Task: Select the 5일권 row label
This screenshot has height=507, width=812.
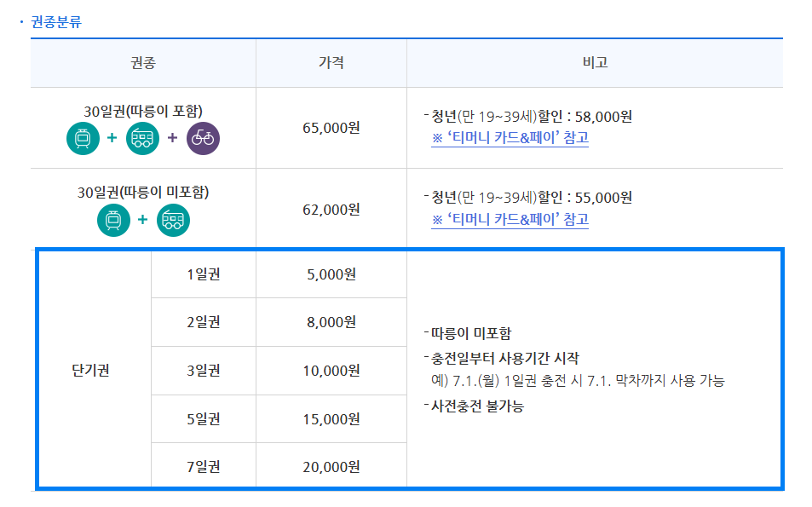Action: pyautogui.click(x=203, y=419)
